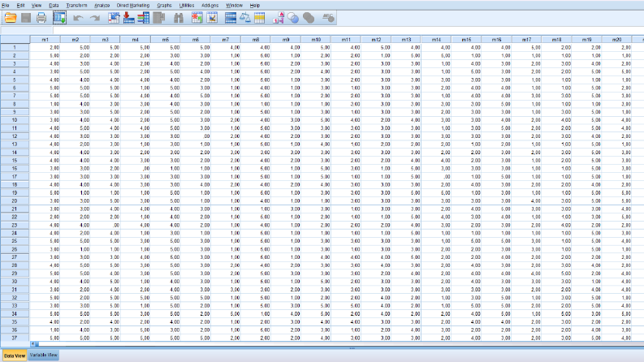Click the m10 cell in row 10
Image resolution: width=644 pixels, height=362 pixels.
(x=316, y=120)
